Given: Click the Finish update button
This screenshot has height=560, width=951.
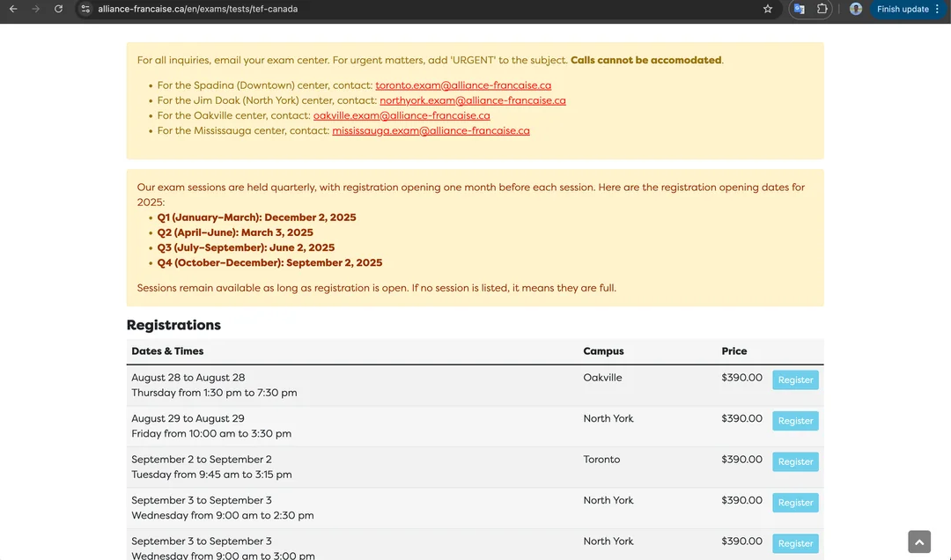Looking at the screenshot, I should (903, 9).
